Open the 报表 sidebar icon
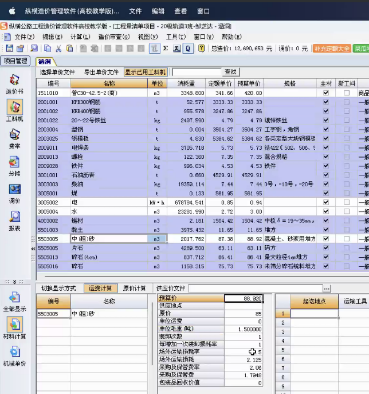Image resolution: width=369 pixels, height=394 pixels. pos(14,221)
